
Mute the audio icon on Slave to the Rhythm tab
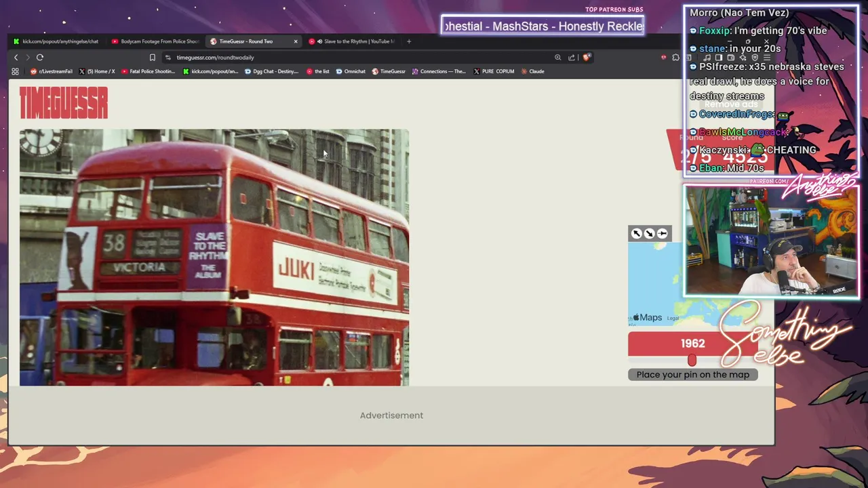(x=319, y=41)
